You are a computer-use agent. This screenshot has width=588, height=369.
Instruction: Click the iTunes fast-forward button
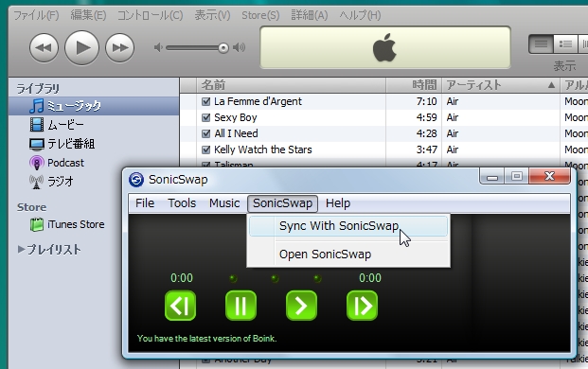tap(119, 47)
